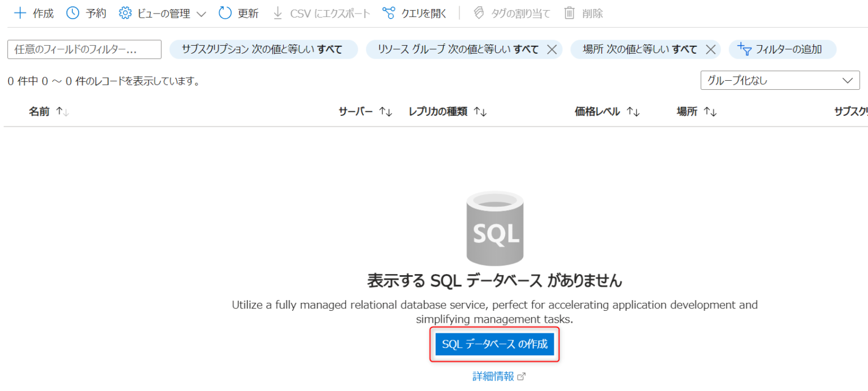
Task: Expand the グループ化なし dropdown
Action: point(780,81)
